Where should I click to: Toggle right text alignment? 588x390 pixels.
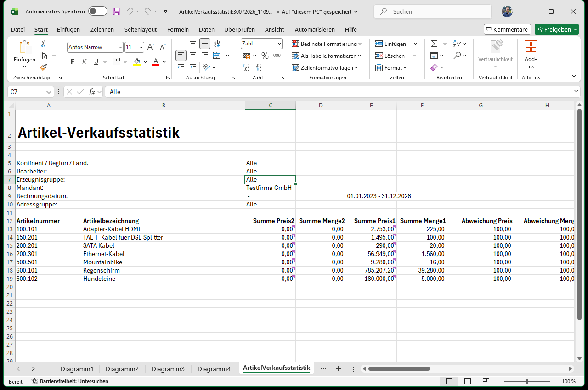(205, 56)
